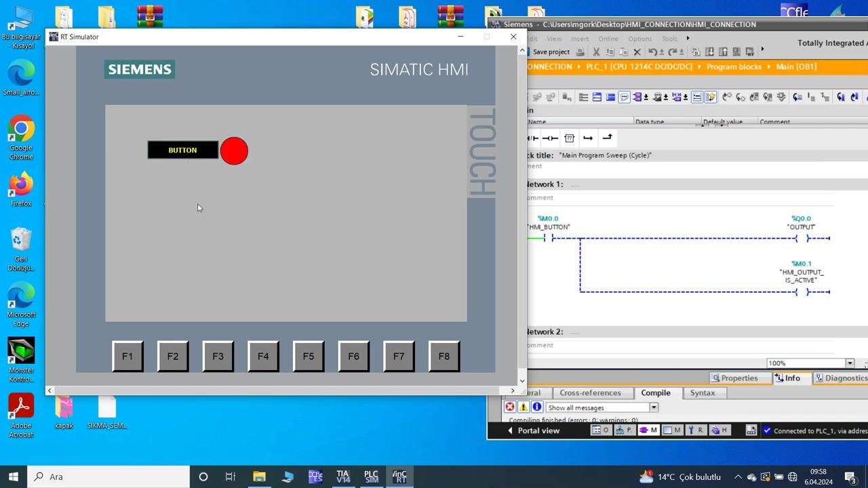Click the Windows Start button
868x488 pixels.
point(14,476)
